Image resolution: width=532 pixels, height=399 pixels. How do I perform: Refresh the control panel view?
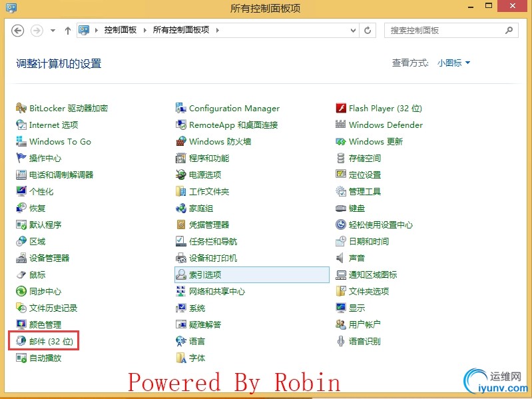(x=368, y=31)
